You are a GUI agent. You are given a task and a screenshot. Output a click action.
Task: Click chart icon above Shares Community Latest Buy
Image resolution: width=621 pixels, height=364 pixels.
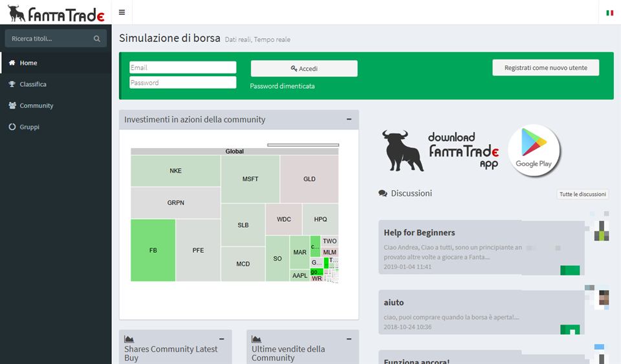[x=129, y=339]
